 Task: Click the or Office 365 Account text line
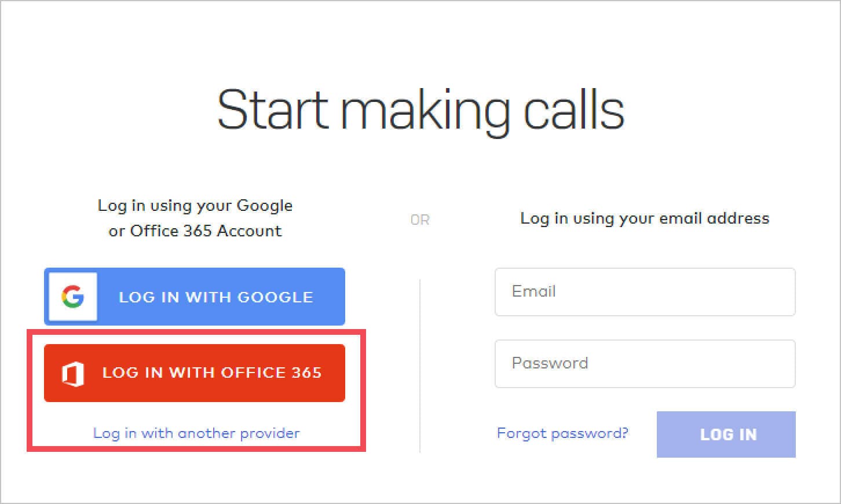point(195,231)
